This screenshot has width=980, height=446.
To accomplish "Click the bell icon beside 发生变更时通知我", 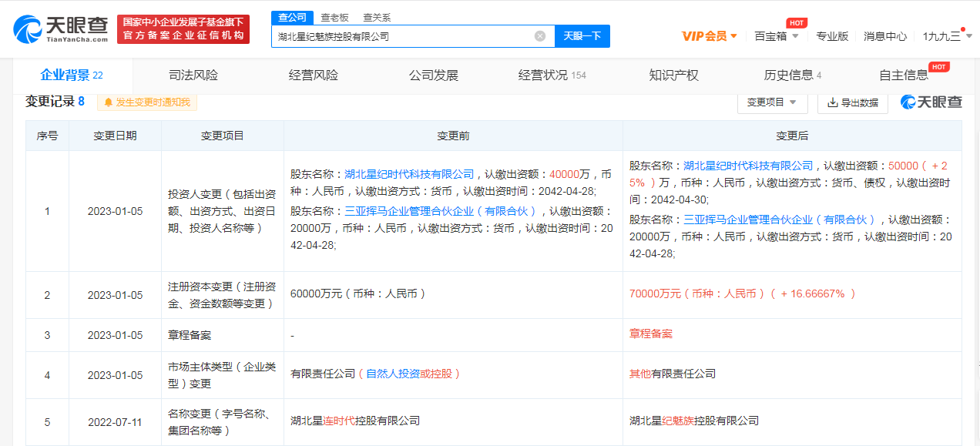I will [109, 102].
